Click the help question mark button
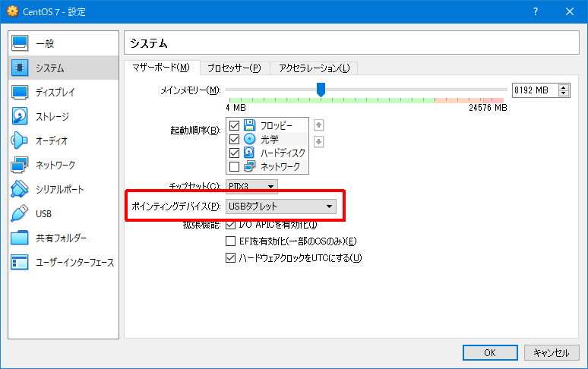This screenshot has height=369, width=588. (536, 11)
